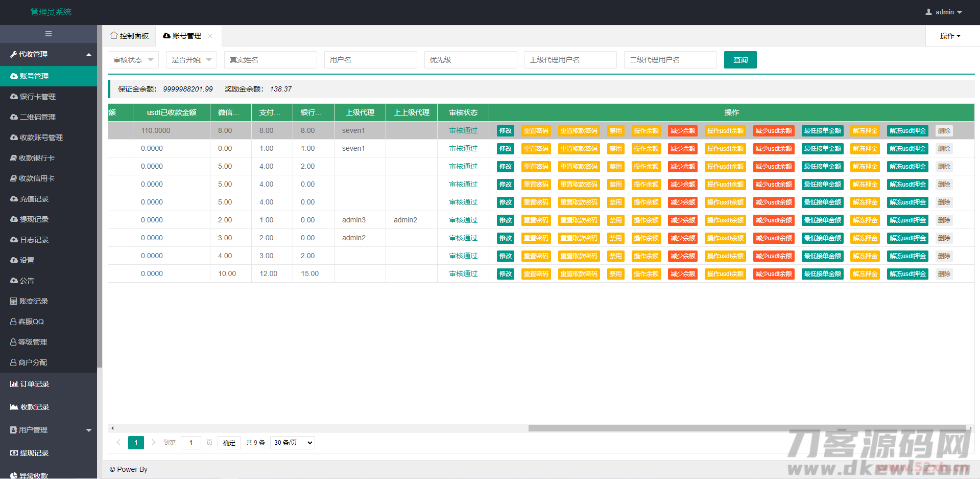Screen dimensions: 980x479
Task: Click the horizontal table scrollbar
Action: 747,428
